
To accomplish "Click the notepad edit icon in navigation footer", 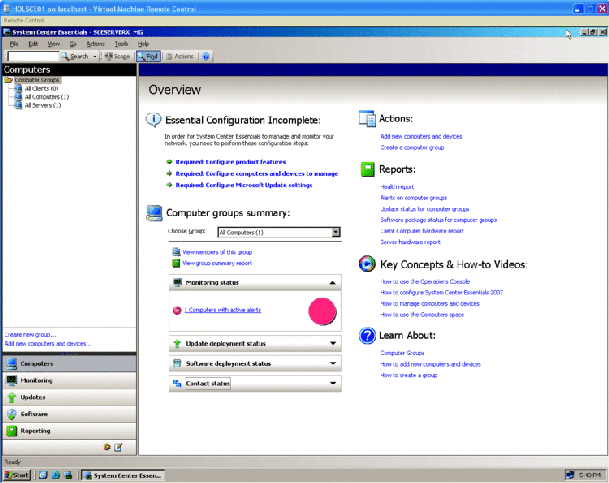I will click(x=118, y=447).
